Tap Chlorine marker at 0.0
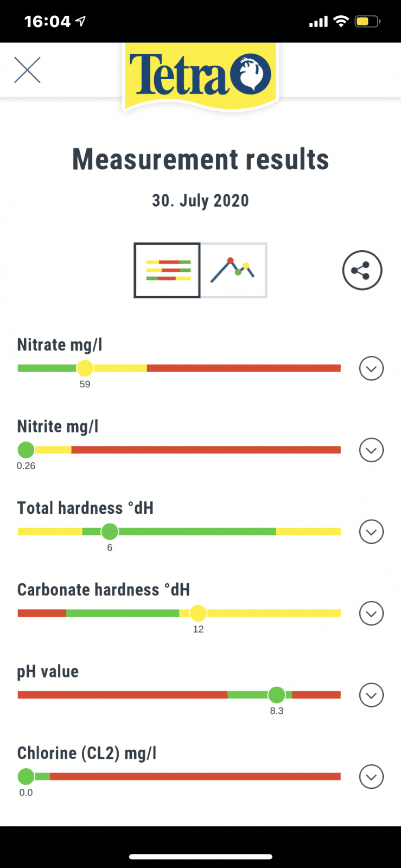This screenshot has height=868, width=401. coord(26,776)
